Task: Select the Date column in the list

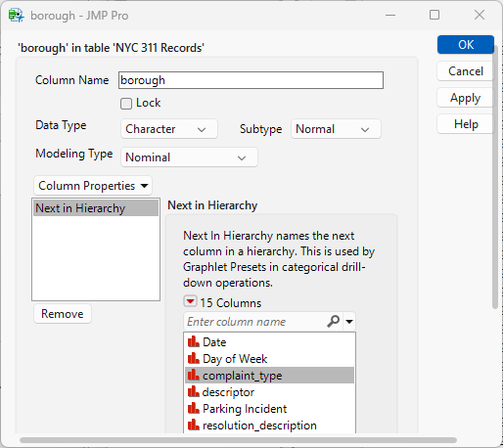Action: point(269,342)
